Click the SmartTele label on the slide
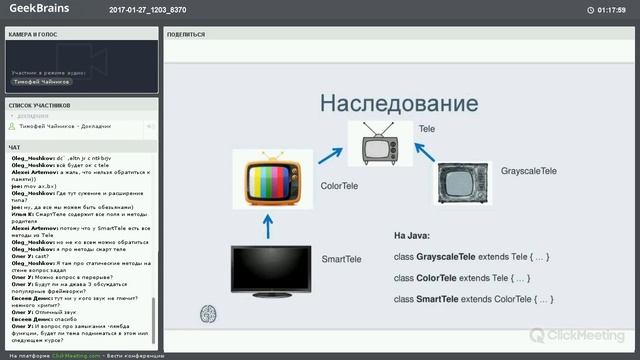Viewport: 640px width, 360px height. tap(341, 259)
